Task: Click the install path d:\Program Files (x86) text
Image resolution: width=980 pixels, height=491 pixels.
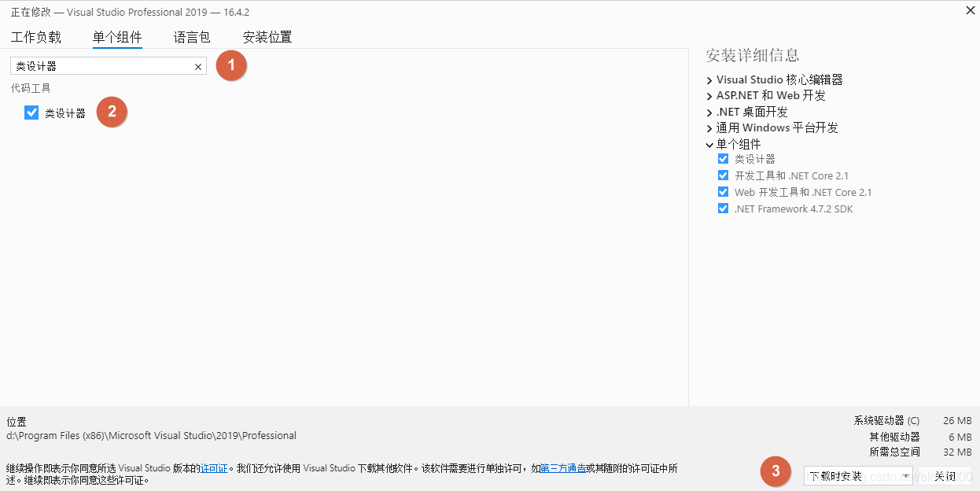Action: (151, 435)
